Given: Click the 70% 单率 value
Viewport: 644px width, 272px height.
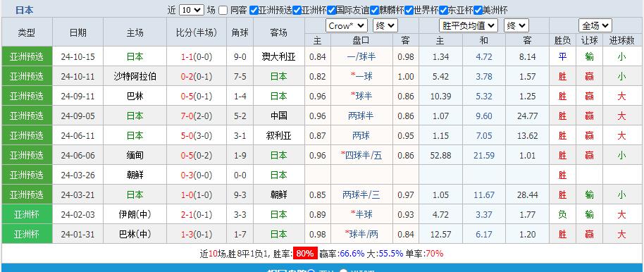Looking at the screenshot, I should point(434,254).
